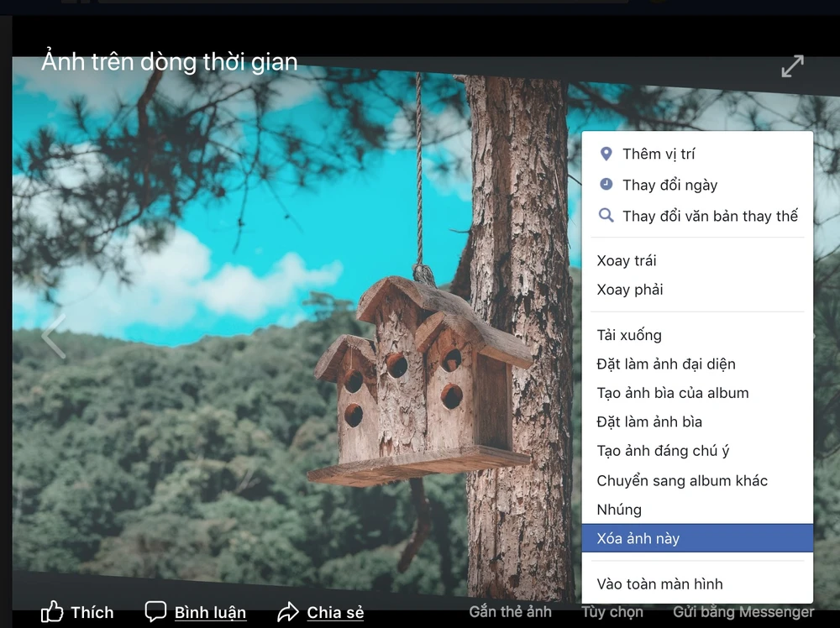Click the speech bubble Bình luận icon

coord(155,611)
